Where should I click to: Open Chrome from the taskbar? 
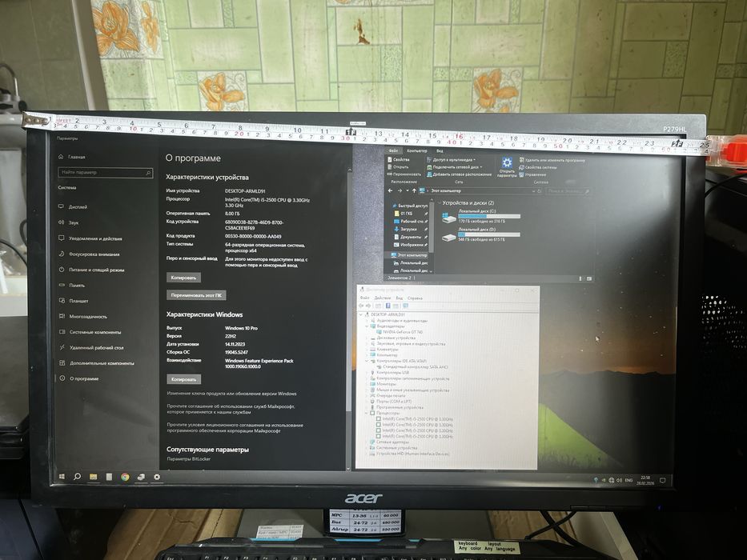125,477
